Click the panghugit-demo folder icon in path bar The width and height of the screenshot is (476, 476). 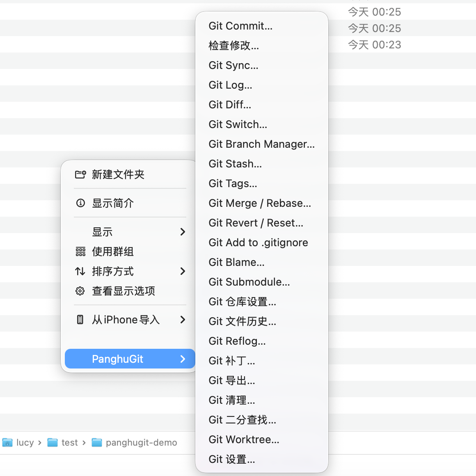[x=97, y=443]
